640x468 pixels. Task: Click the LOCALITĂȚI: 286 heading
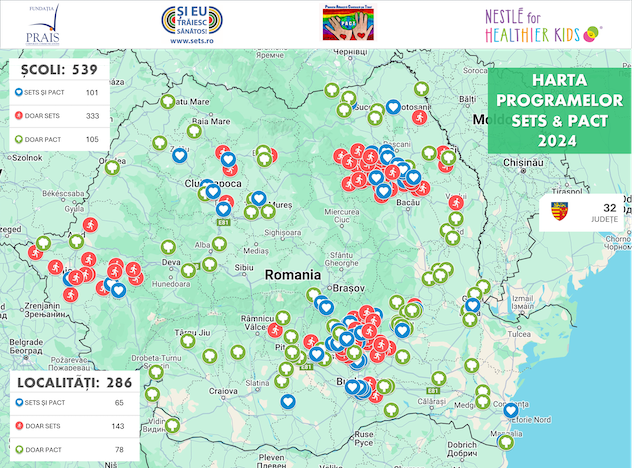(x=75, y=383)
